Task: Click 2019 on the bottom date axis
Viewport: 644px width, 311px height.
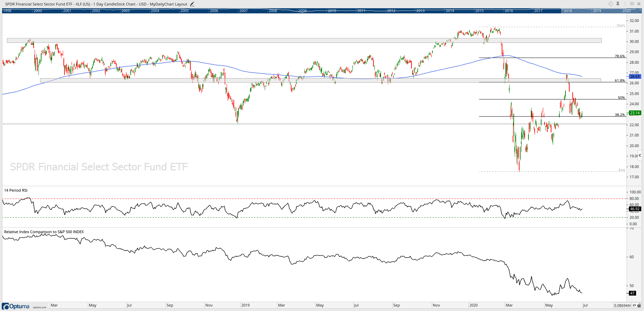Action: [x=246, y=305]
